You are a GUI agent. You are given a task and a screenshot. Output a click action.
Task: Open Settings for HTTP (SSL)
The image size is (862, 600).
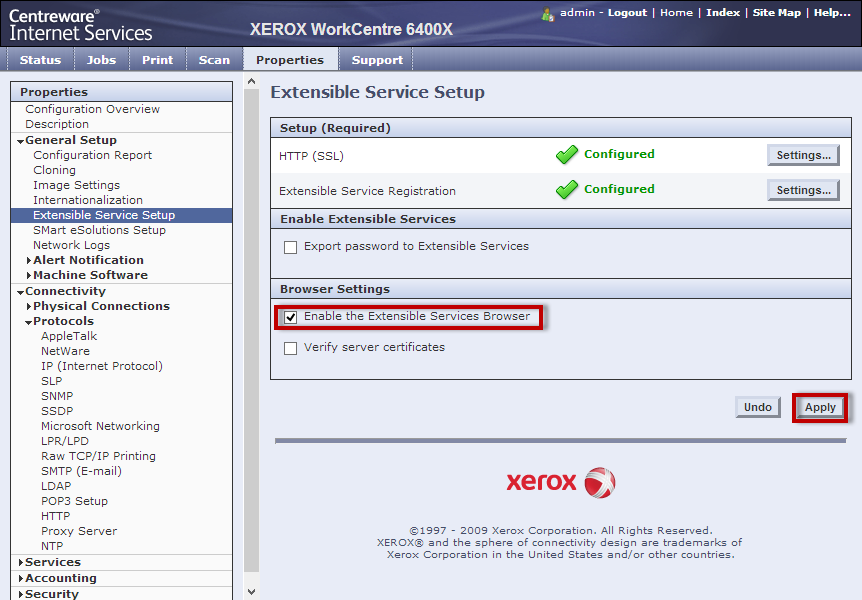point(803,155)
